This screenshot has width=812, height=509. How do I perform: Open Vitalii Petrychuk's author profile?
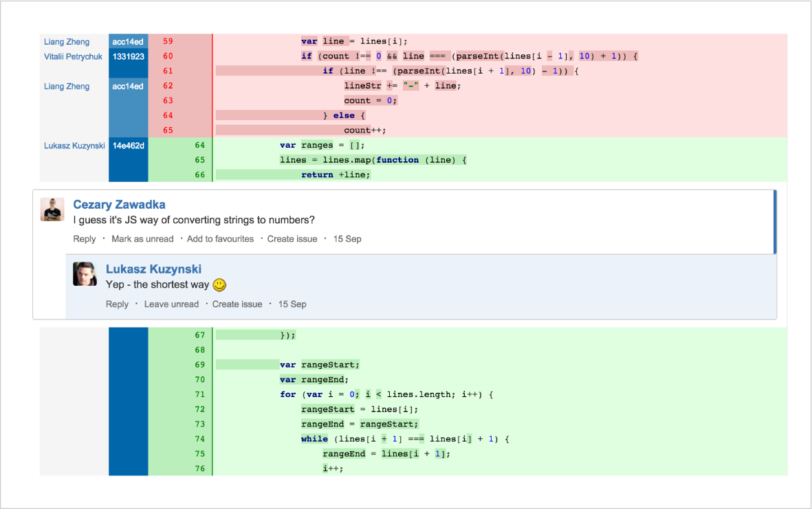72,56
